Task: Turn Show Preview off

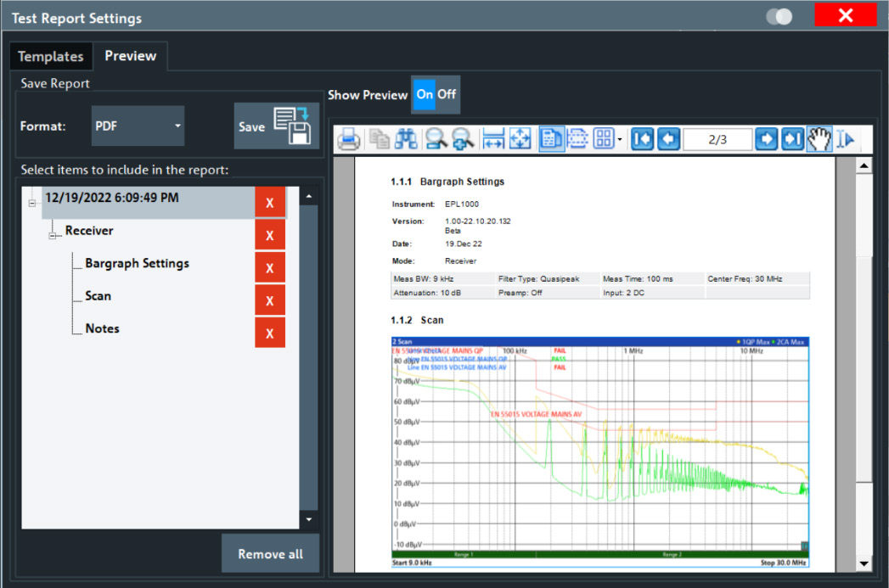Action: [447, 95]
